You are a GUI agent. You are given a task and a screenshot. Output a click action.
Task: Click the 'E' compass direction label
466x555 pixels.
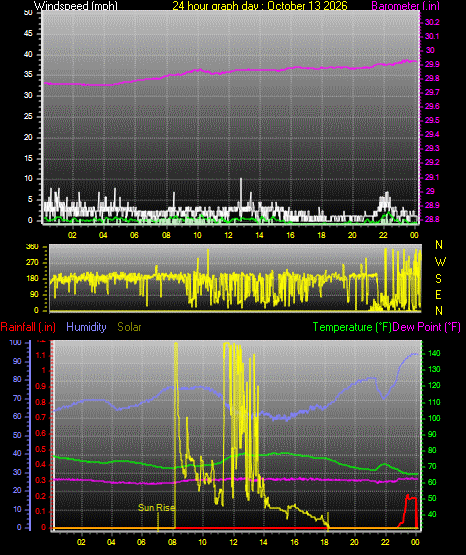(438, 294)
